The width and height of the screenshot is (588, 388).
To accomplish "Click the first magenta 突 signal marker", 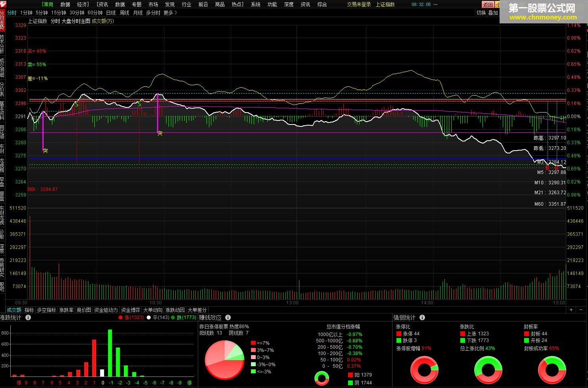I will tap(45, 151).
